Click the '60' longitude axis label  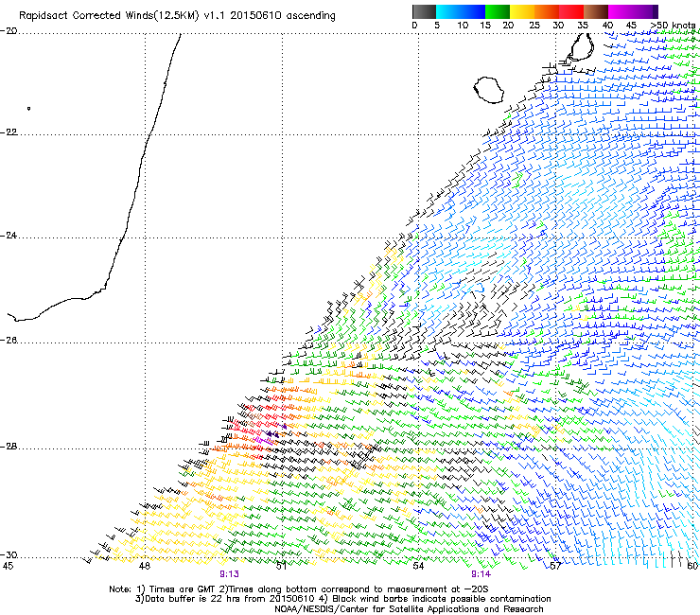[x=692, y=566]
